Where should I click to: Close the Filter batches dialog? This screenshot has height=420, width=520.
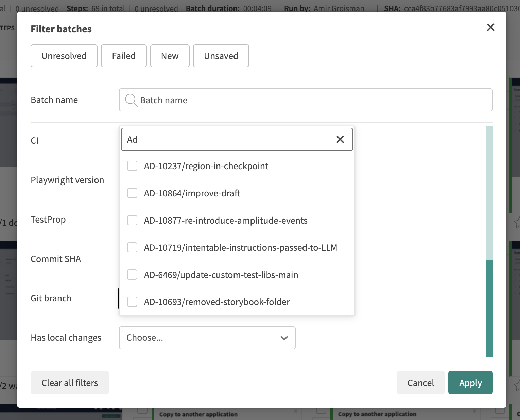[490, 27]
